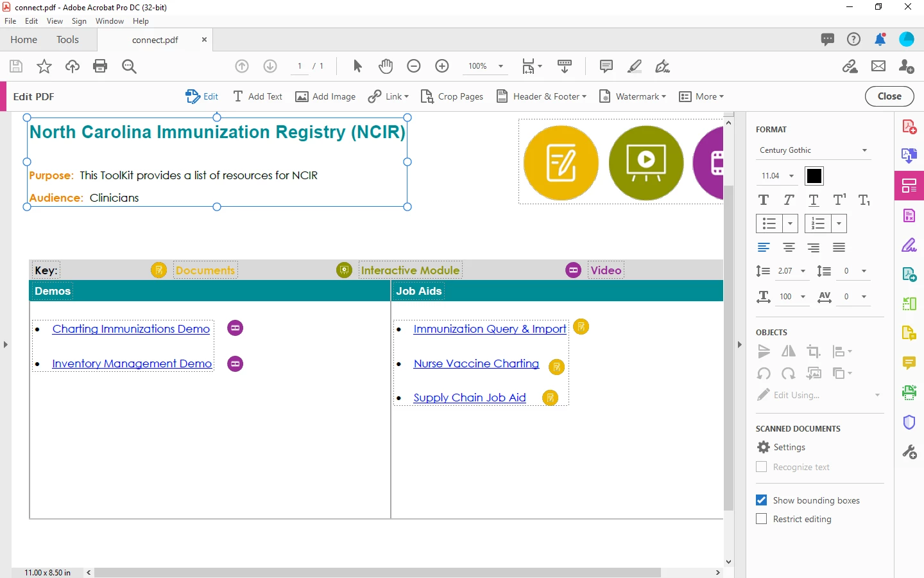
Task: Add file to starred with star icon
Action: 44,66
